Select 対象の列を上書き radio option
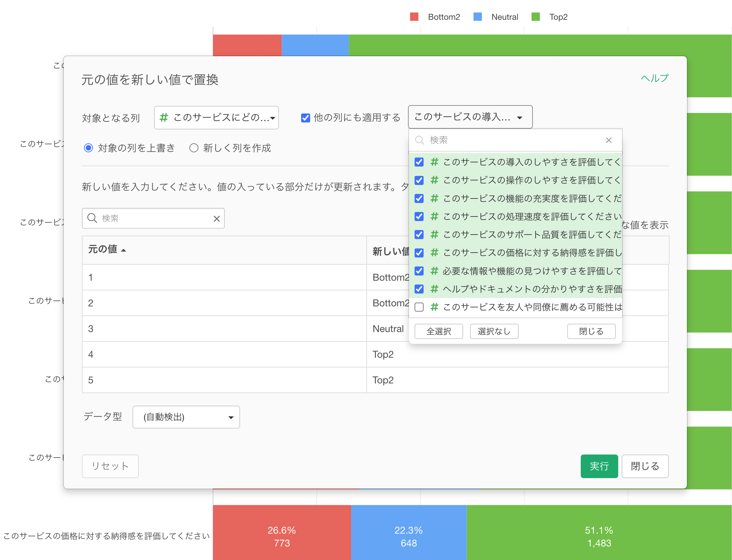732x560 pixels. tap(88, 148)
